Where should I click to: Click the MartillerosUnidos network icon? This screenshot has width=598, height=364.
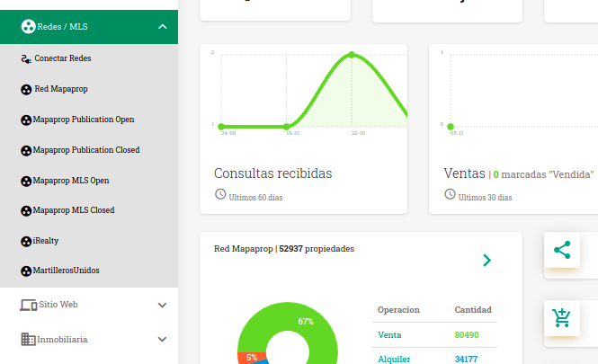coord(26,271)
